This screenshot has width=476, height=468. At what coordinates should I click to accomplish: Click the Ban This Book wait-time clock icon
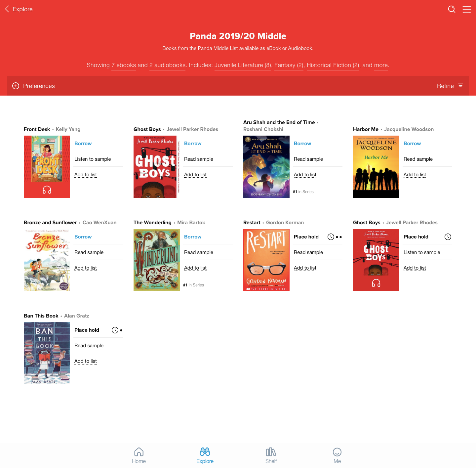click(x=115, y=330)
